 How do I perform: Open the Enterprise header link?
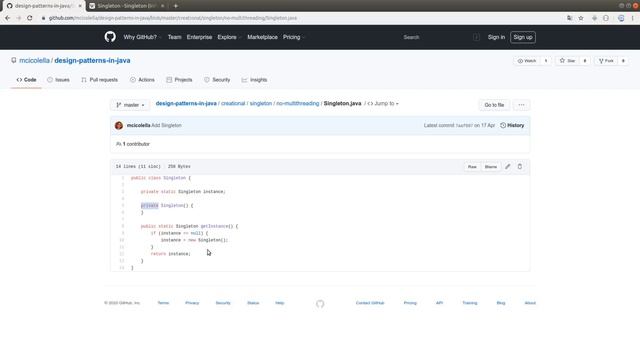tap(199, 37)
